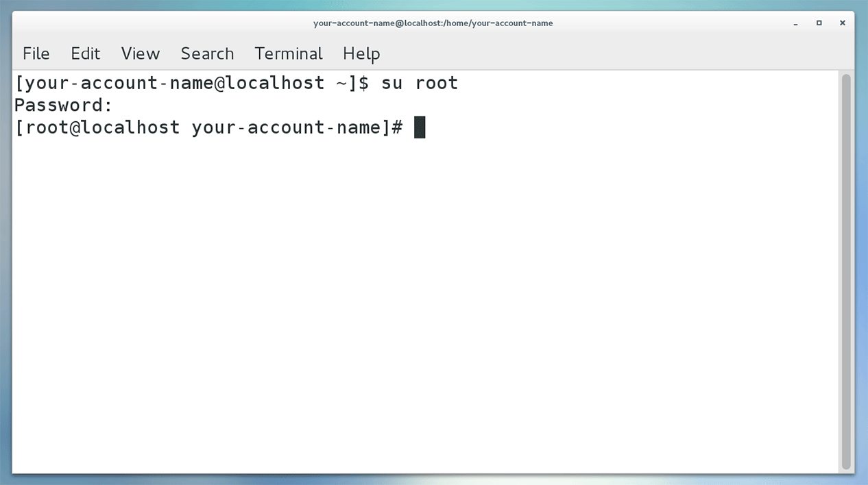Click the window title bar text
Image resolution: width=868 pixels, height=485 pixels.
[433, 23]
